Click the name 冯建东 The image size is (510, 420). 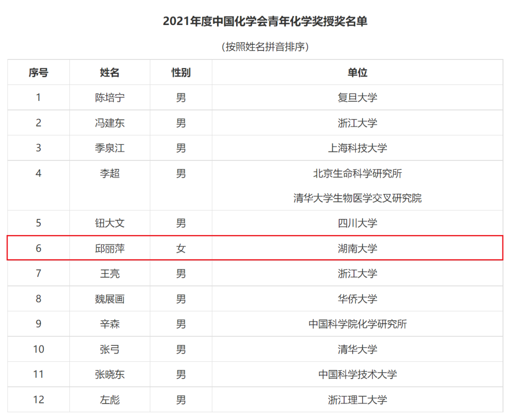point(110,123)
